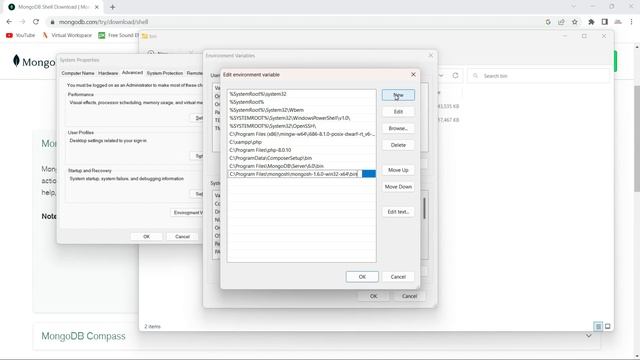Close the Edit environment variable dialog
Image resolution: width=640 pixels, height=360 pixels.
pos(413,74)
